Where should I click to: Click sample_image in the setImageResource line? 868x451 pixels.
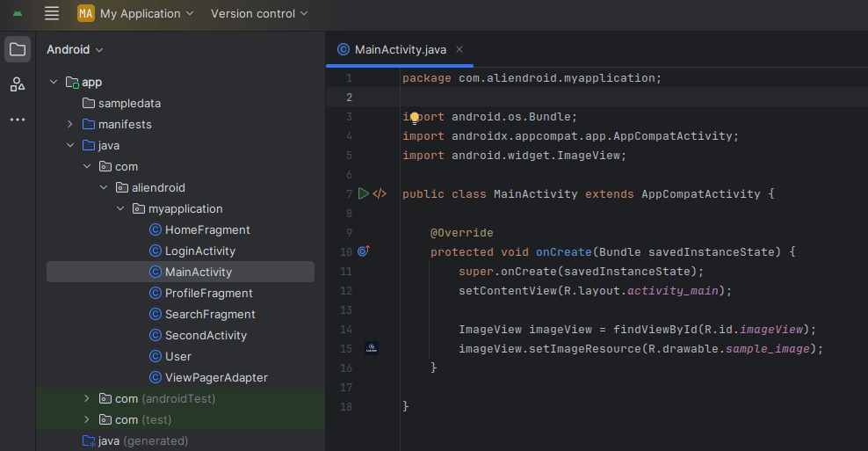[x=767, y=348]
